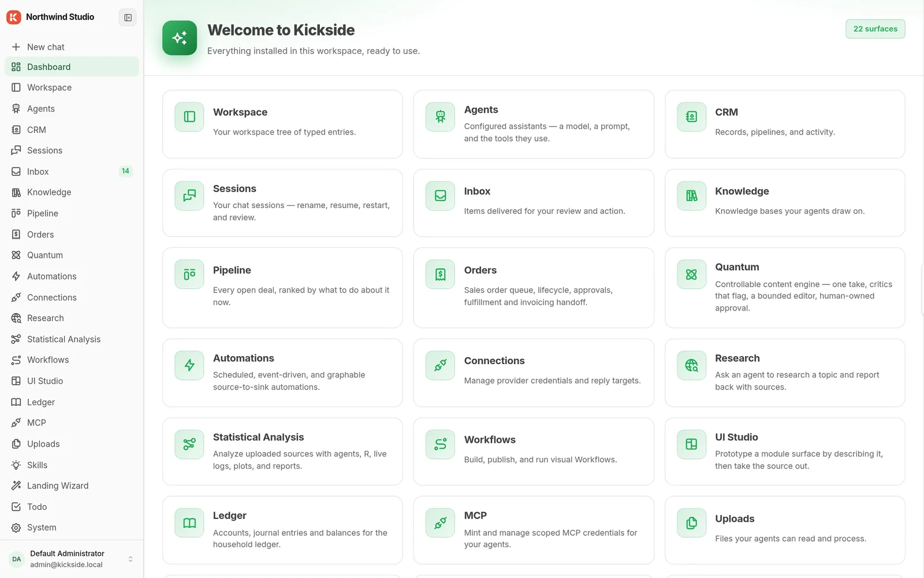Click 'Manage provider credentials and reply targets.' text
Screen dimensions: 924x578
point(553,380)
